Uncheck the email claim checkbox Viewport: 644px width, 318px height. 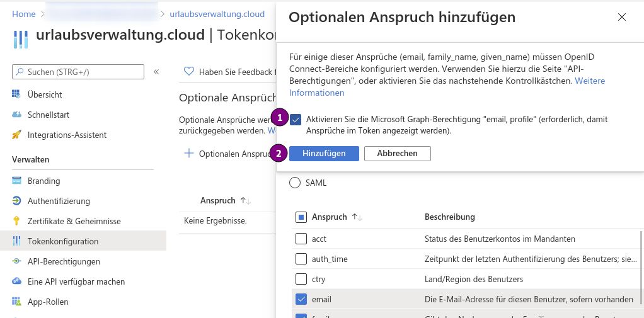click(301, 300)
